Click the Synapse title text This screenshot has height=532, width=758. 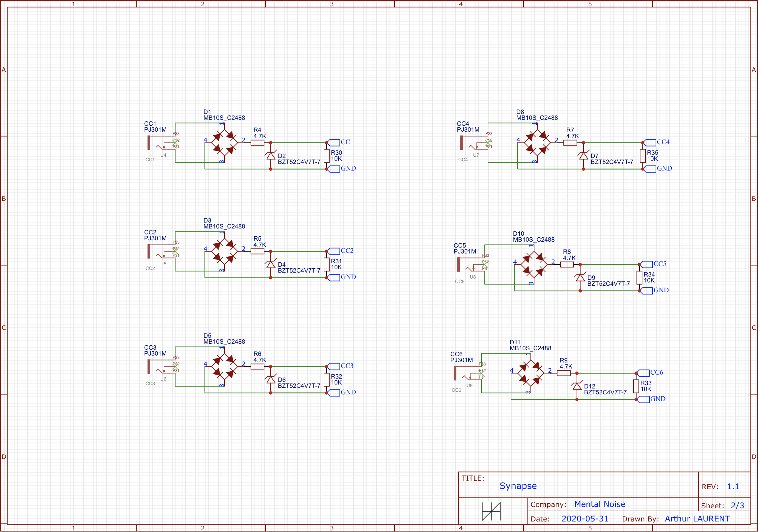click(x=518, y=486)
